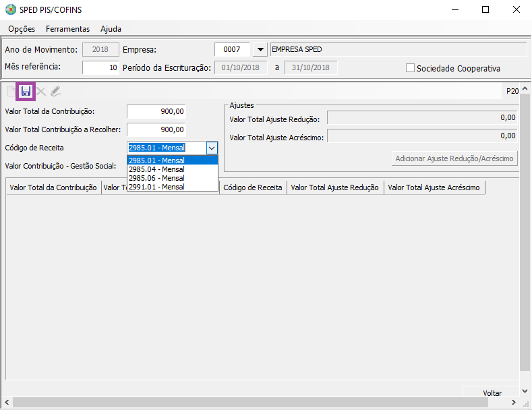Choose option 2985.06 - Mensal
Viewport: 532px width, 410px height.
pyautogui.click(x=173, y=178)
